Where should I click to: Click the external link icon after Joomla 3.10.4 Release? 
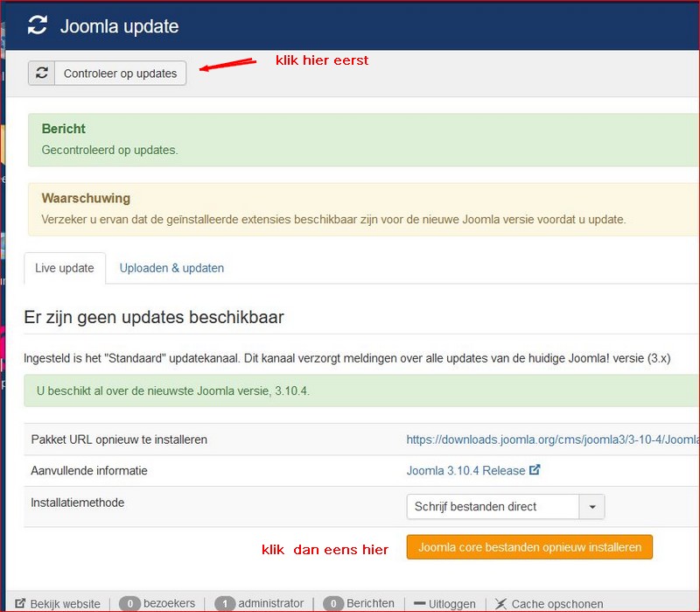(535, 470)
